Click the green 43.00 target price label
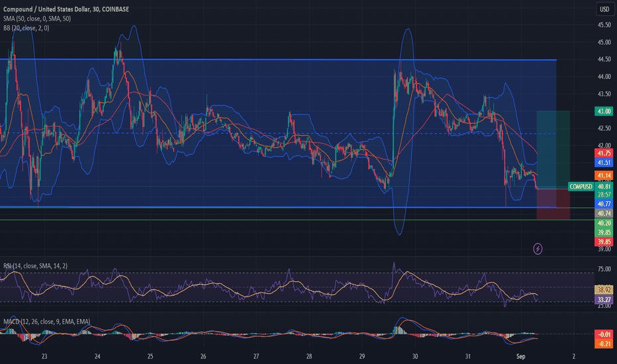Screen dimensions: 617x364 click(604, 111)
